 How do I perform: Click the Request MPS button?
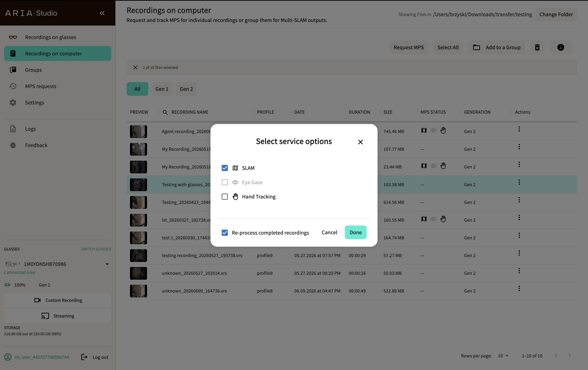(x=409, y=47)
